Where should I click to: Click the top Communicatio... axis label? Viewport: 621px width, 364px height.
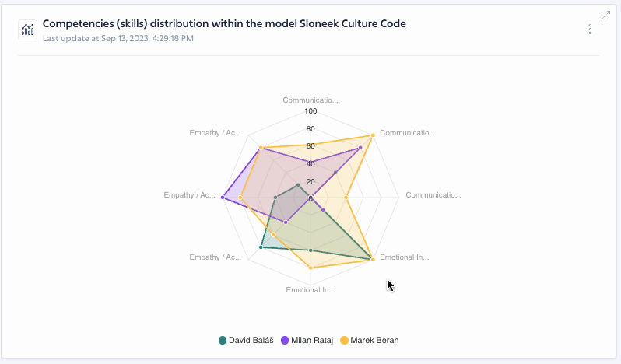(310, 100)
